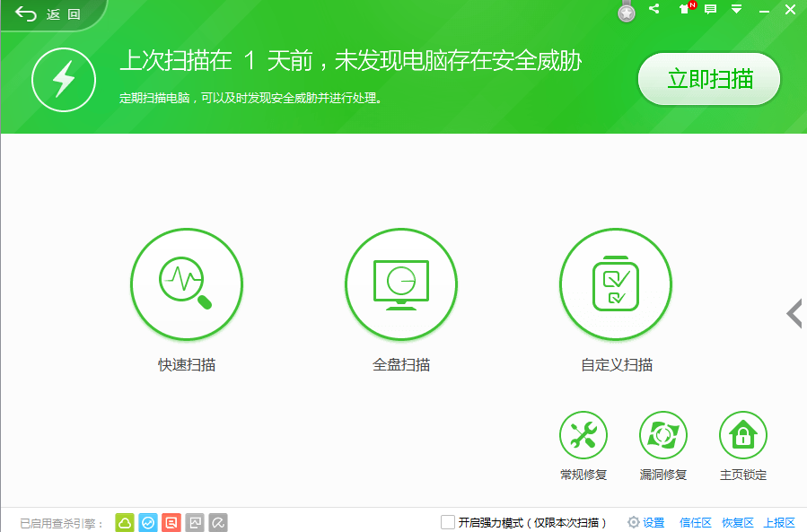Open the 信任区 trust zone link
Screen dimensions: 807x532
695,523
